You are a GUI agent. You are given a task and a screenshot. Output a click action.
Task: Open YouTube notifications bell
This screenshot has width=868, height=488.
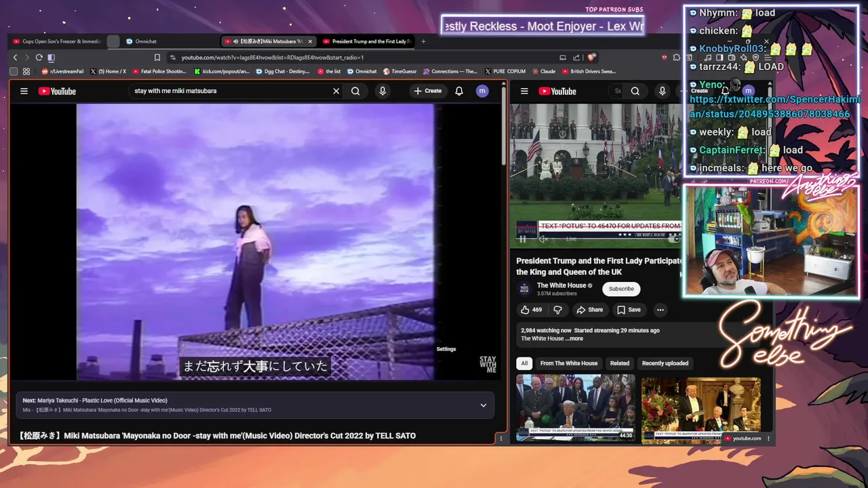(459, 91)
